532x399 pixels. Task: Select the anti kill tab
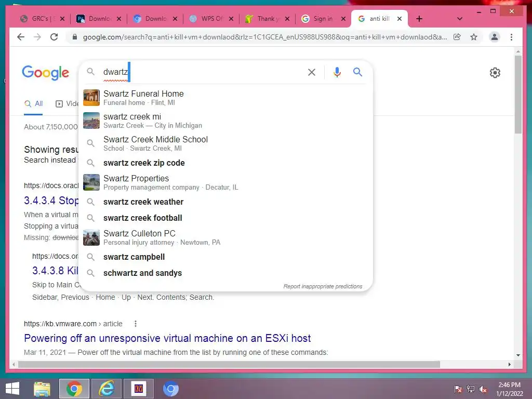click(x=379, y=19)
